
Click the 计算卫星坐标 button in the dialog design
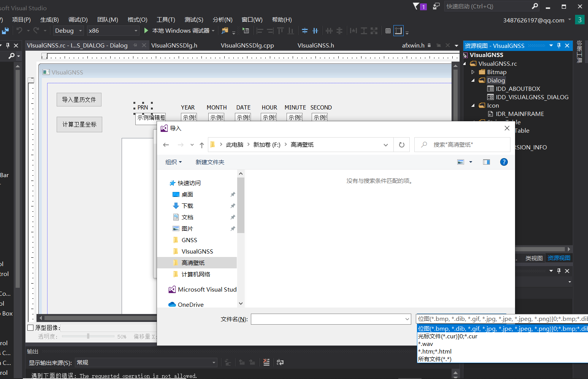click(79, 124)
